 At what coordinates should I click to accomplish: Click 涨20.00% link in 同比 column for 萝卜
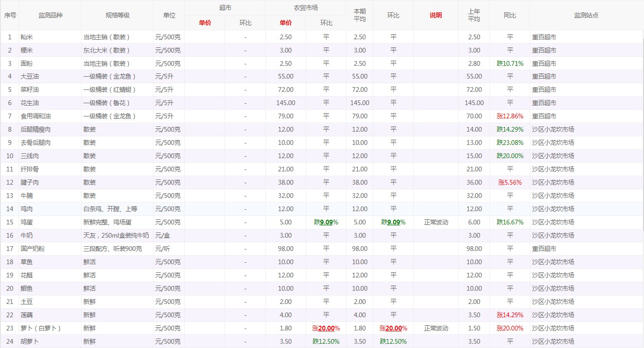[510, 328]
